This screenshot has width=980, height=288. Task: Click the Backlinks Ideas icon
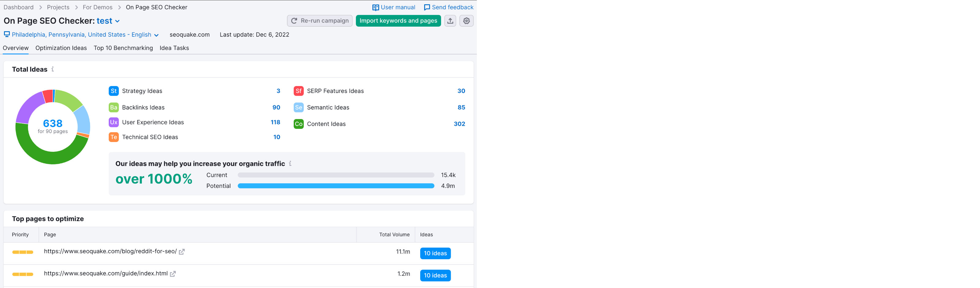pos(113,107)
